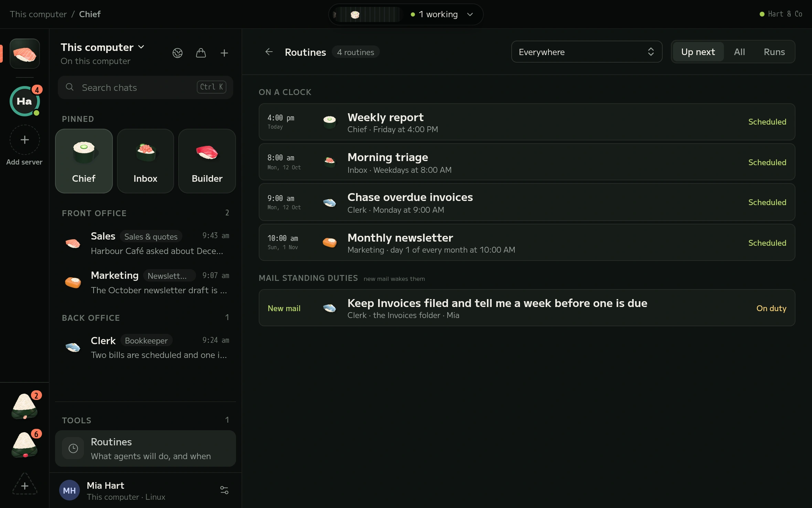This screenshot has width=812, height=508.
Task: Select the Ha server avatar
Action: (x=24, y=101)
